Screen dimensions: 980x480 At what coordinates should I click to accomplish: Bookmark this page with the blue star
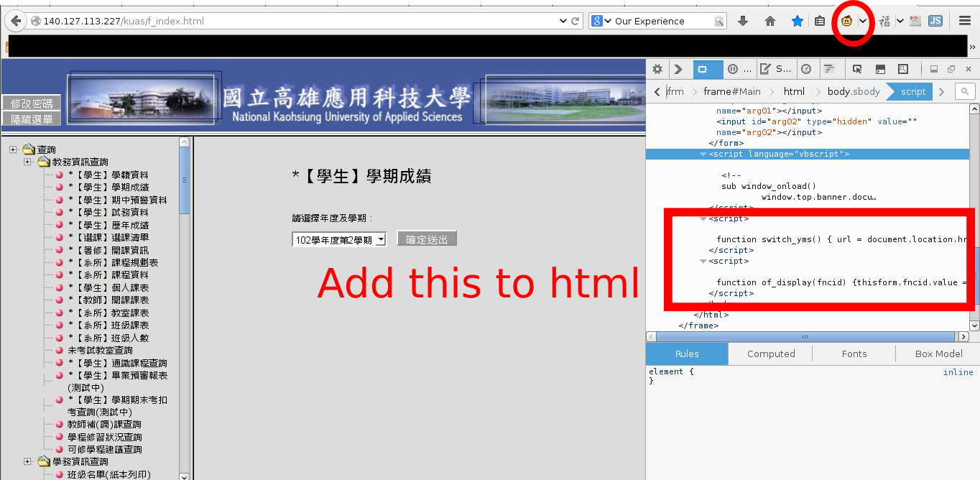coord(798,22)
